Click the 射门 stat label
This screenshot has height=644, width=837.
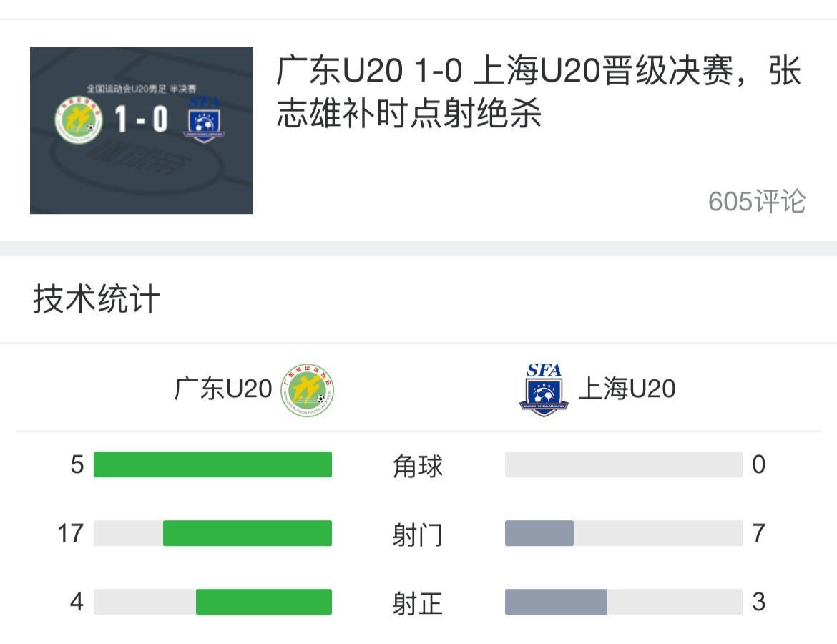418,535
